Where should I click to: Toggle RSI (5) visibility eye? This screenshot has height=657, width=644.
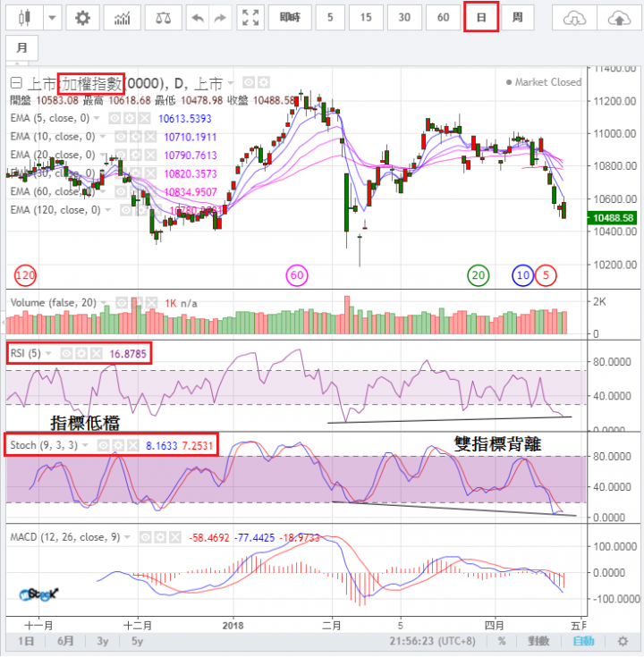[x=66, y=354]
